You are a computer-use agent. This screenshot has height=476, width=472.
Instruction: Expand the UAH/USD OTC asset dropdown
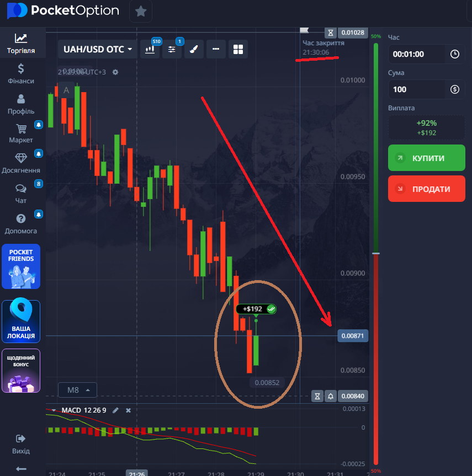pyautogui.click(x=97, y=49)
